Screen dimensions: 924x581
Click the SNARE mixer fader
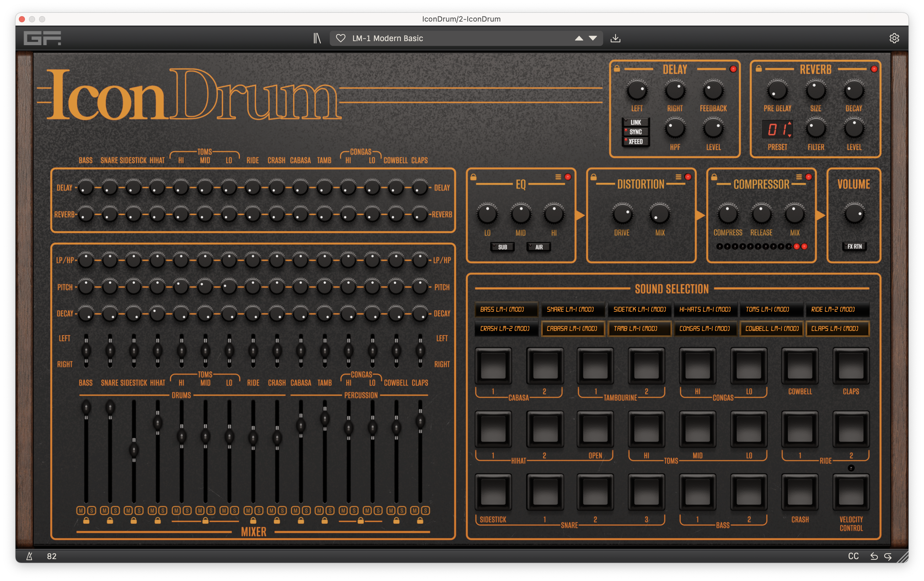click(110, 408)
